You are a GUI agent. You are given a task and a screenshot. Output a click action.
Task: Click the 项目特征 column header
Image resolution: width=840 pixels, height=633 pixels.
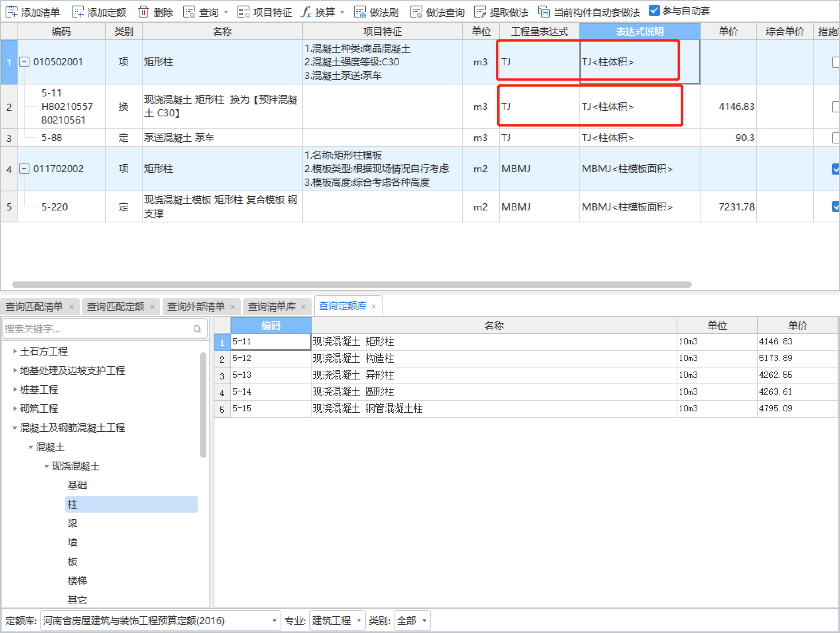click(382, 31)
